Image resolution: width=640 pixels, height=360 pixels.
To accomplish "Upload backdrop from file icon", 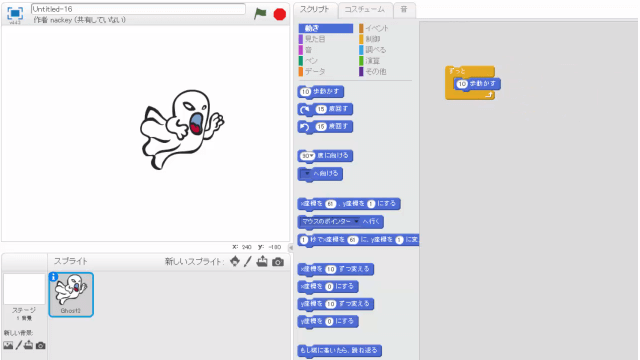I will point(28,345).
